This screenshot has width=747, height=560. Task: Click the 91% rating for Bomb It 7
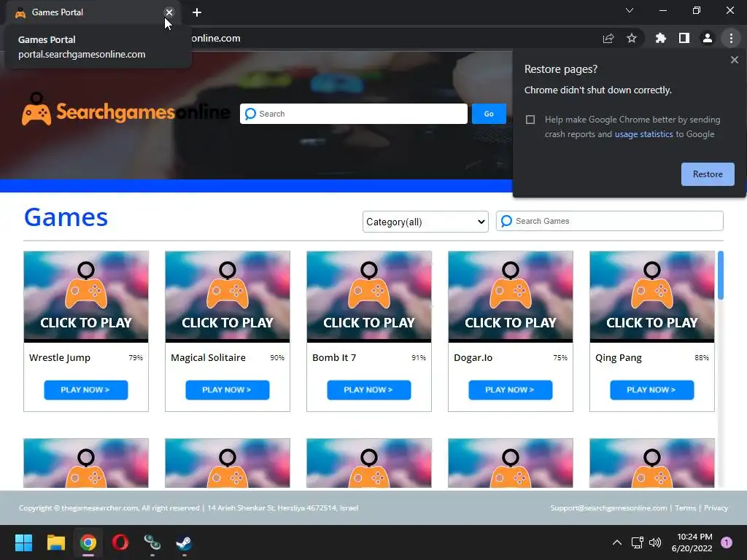pos(419,357)
